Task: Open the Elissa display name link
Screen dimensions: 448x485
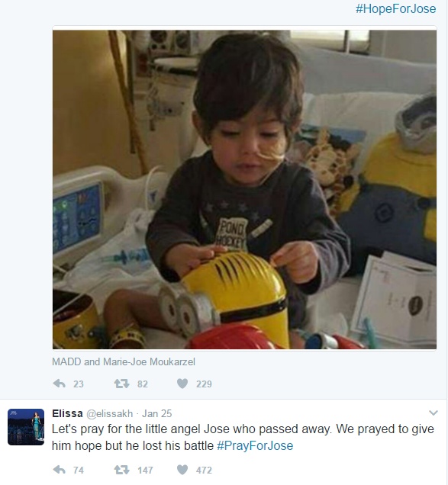Action: (x=67, y=413)
